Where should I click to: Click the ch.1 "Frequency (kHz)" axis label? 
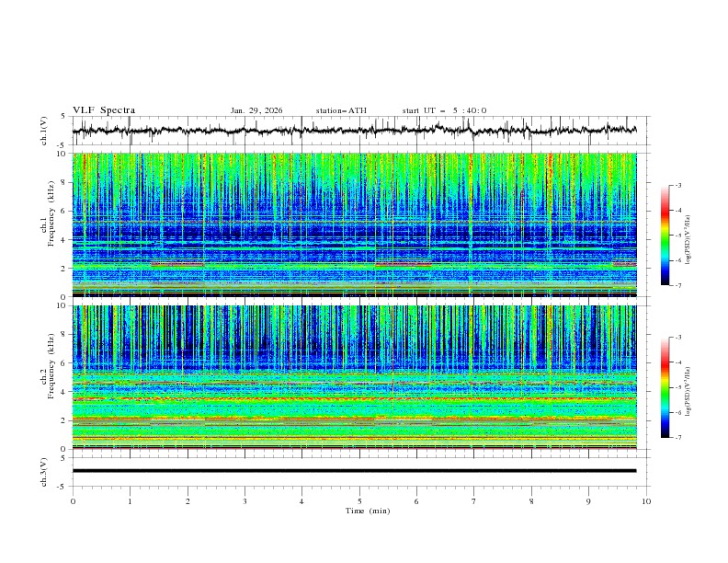(x=51, y=213)
